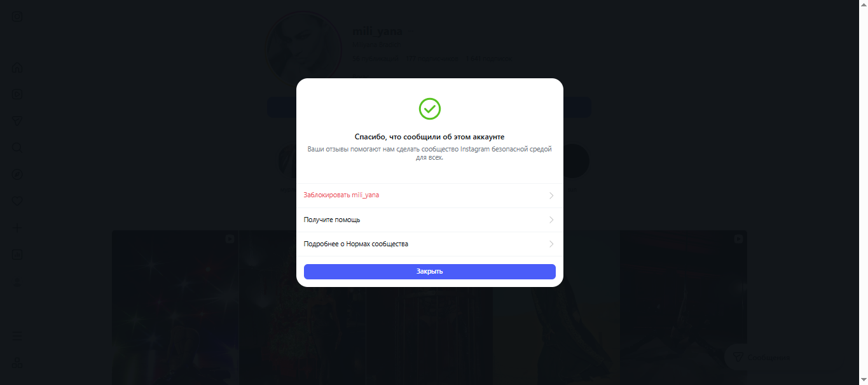Open Home from the left sidebar
Viewport: 868px width, 385px height.
click(x=18, y=67)
